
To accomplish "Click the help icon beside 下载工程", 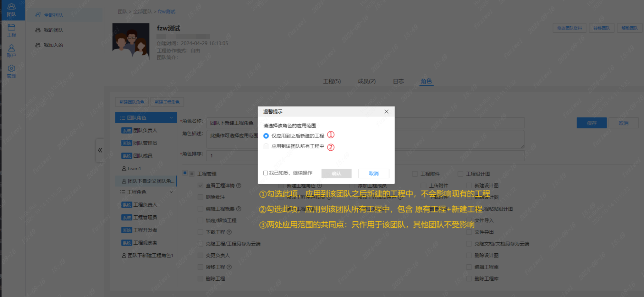I will 229,232.
